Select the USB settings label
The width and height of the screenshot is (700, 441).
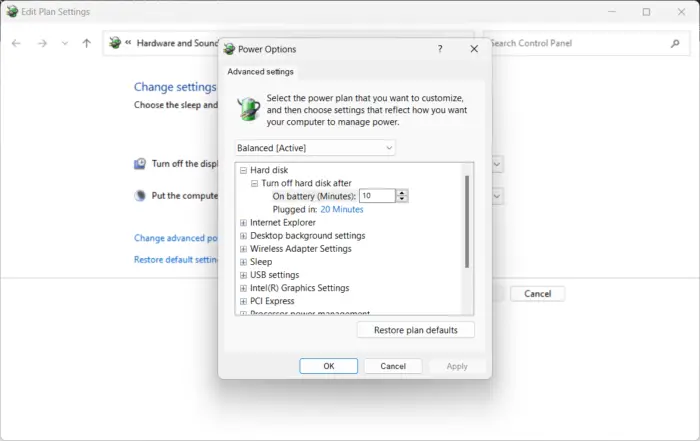[275, 275]
